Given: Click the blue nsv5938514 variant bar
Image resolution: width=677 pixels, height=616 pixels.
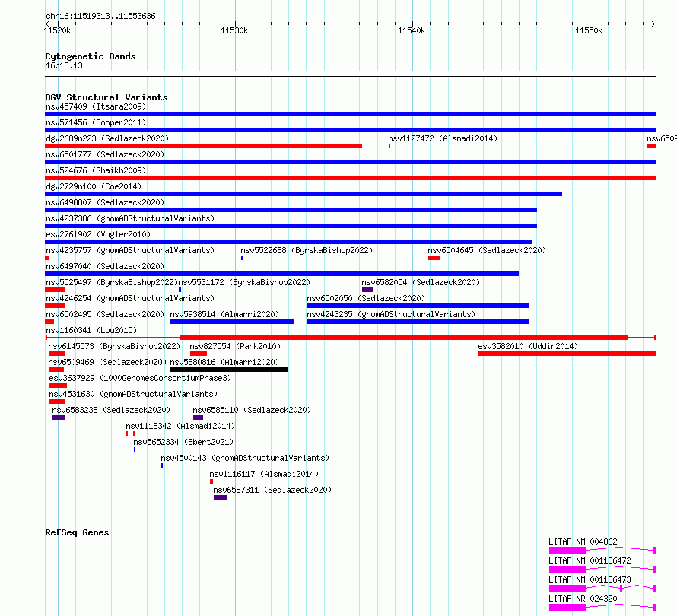Looking at the screenshot, I should pos(232,322).
